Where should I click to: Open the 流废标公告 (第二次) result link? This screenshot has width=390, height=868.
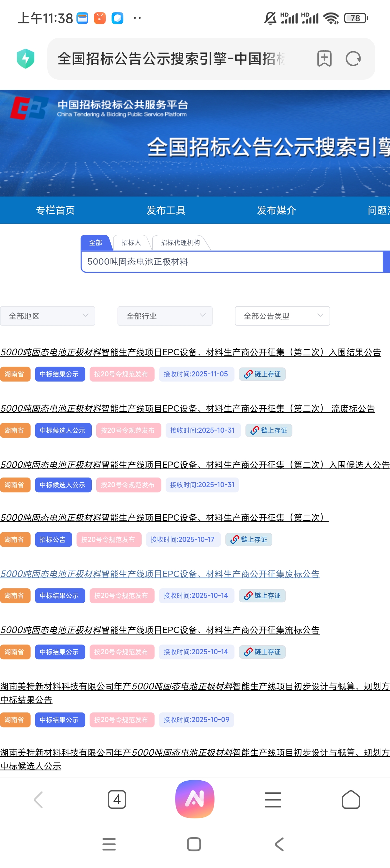pyautogui.click(x=188, y=409)
